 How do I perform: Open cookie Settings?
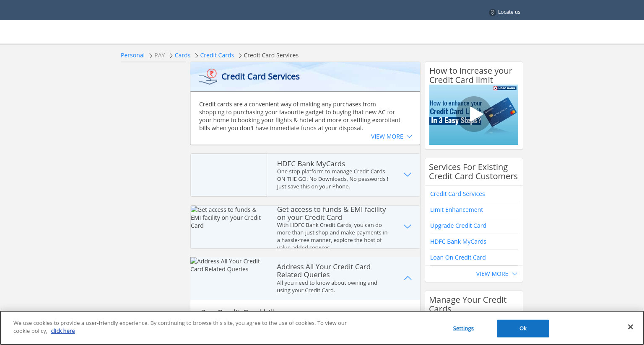click(x=463, y=328)
